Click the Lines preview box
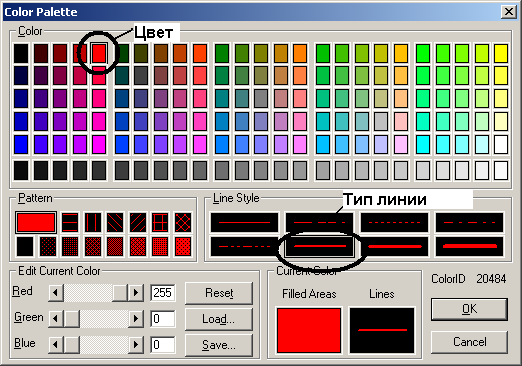The height and width of the screenshot is (366, 522). click(382, 330)
